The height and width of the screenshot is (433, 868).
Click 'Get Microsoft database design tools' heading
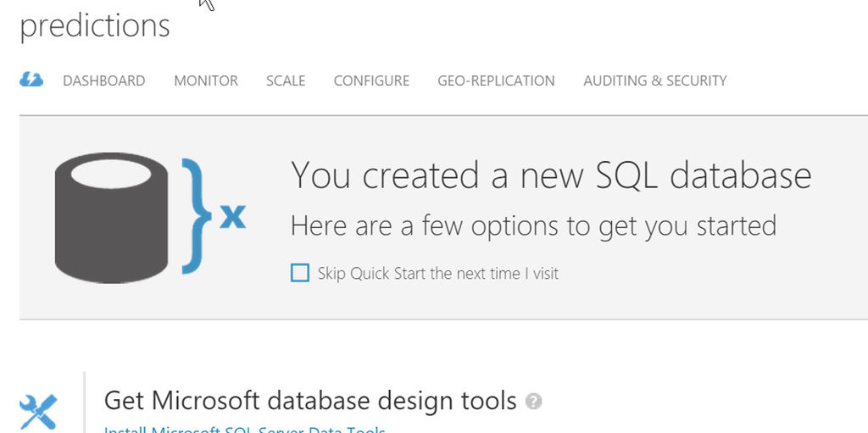(309, 400)
